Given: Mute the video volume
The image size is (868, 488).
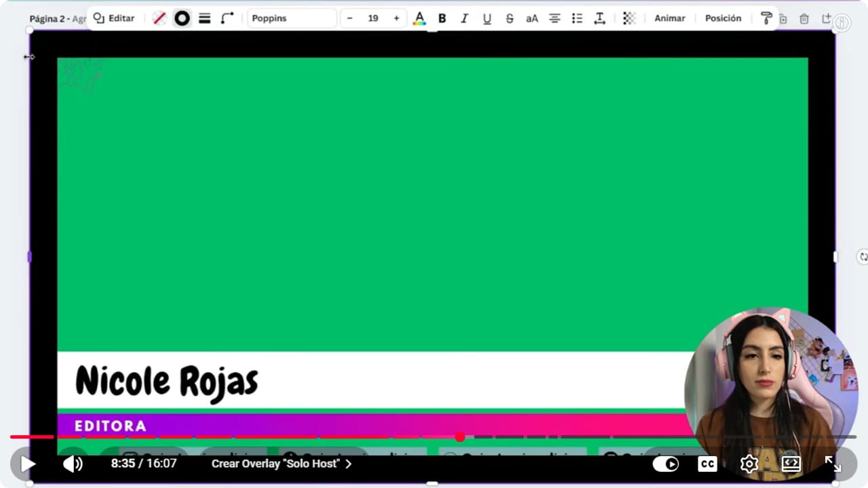Looking at the screenshot, I should [x=73, y=464].
